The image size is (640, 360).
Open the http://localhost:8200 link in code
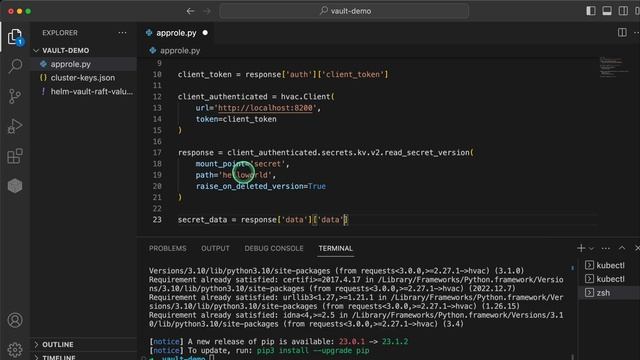click(x=265, y=108)
